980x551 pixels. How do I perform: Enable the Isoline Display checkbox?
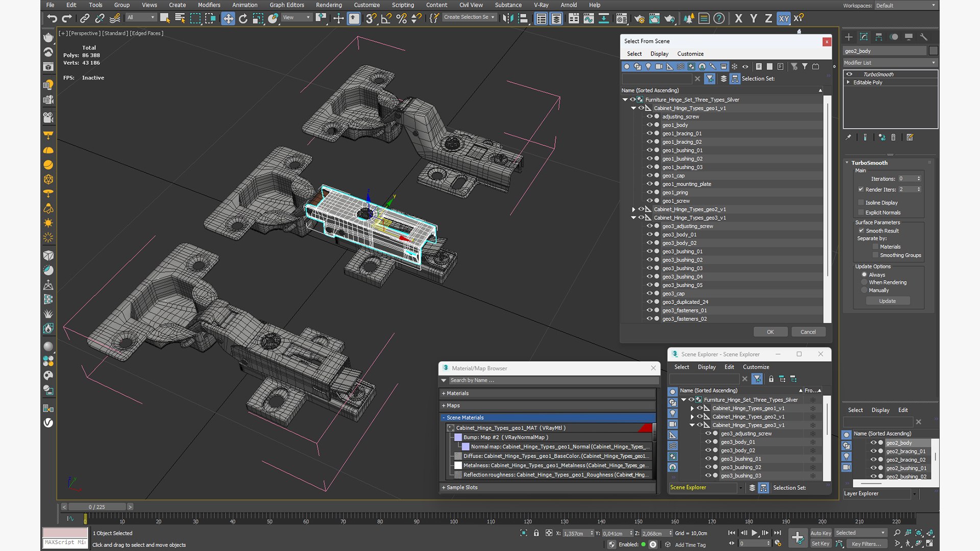[x=861, y=203]
